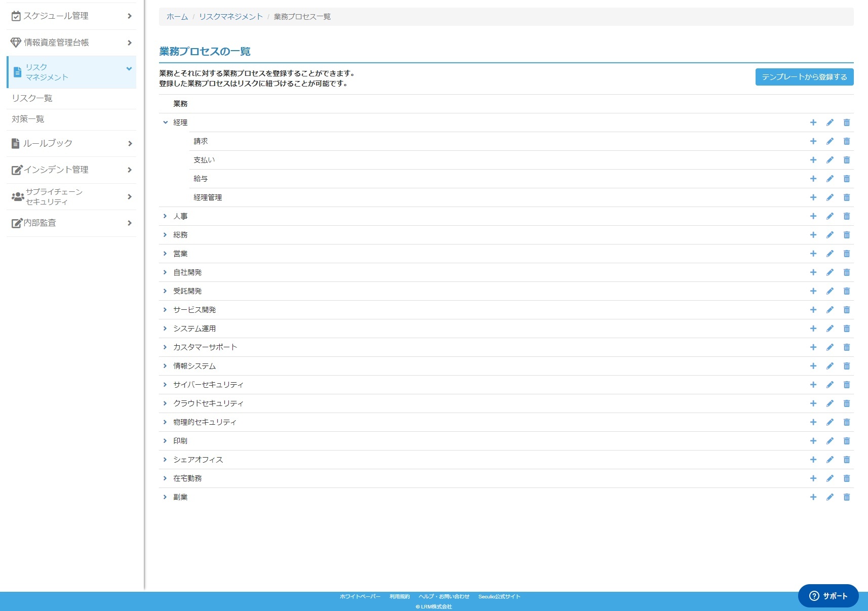Click the plus icon in the 経理 row
The width and height of the screenshot is (868, 611).
[813, 123]
